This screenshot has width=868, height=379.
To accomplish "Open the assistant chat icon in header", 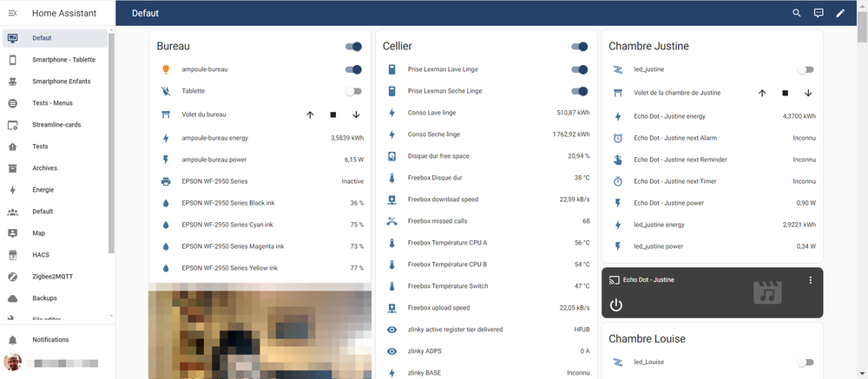I will pos(819,13).
